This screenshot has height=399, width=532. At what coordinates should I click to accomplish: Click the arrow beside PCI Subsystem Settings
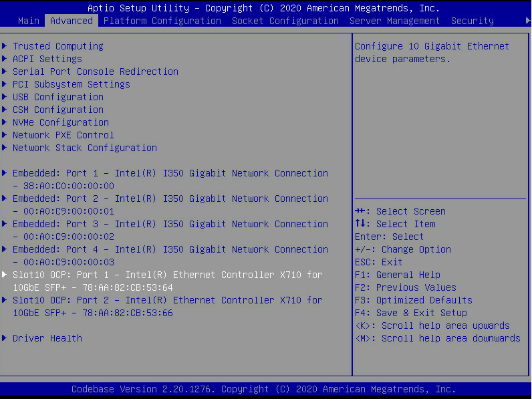click(x=5, y=84)
